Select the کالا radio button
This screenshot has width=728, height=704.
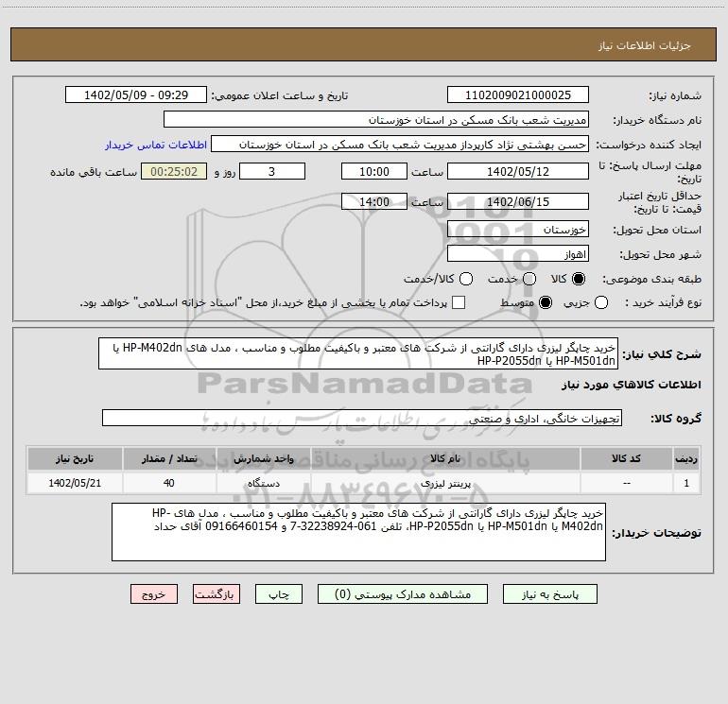point(579,279)
